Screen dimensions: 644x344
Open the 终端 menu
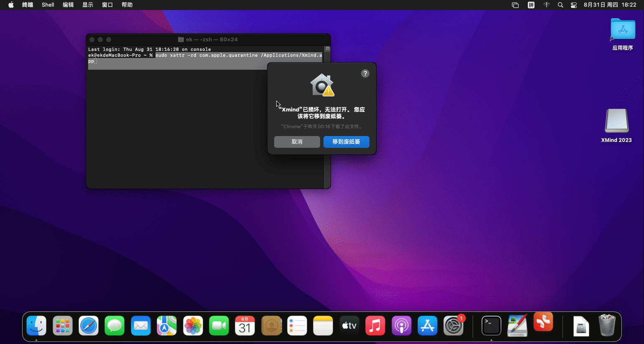pos(28,5)
